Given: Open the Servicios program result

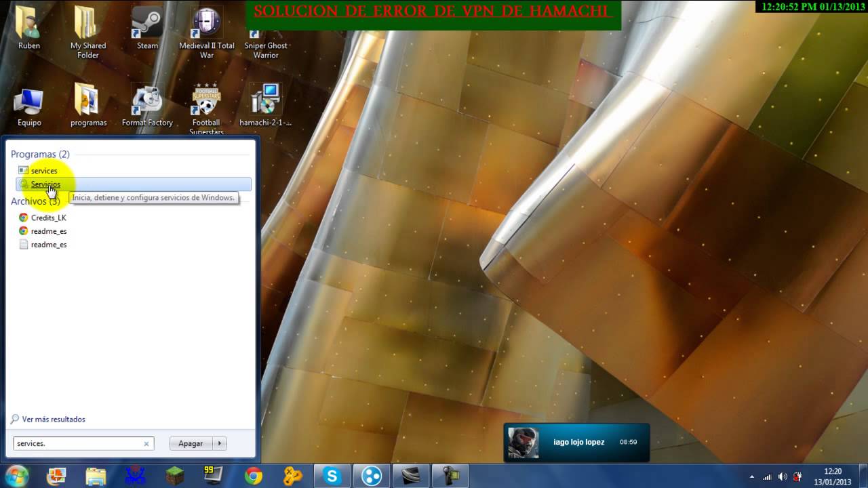Looking at the screenshot, I should tap(134, 184).
